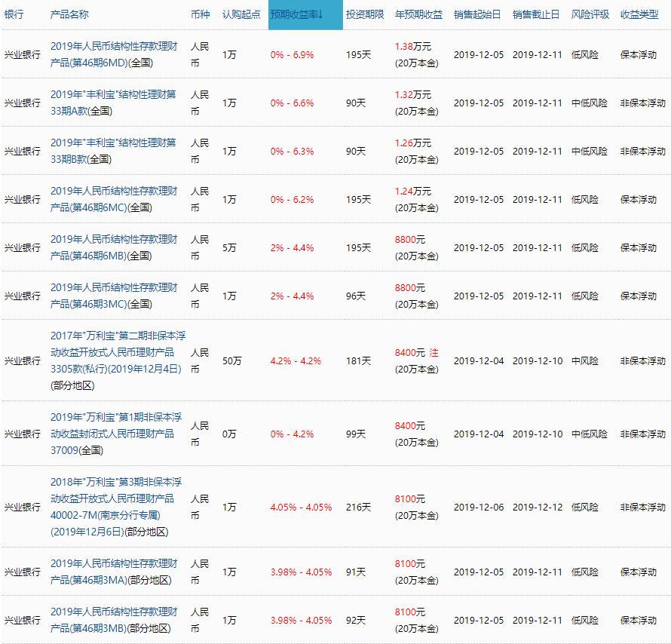Sort by 认购起点 column header
Viewport: 671px width, 644px height.
pos(241,14)
